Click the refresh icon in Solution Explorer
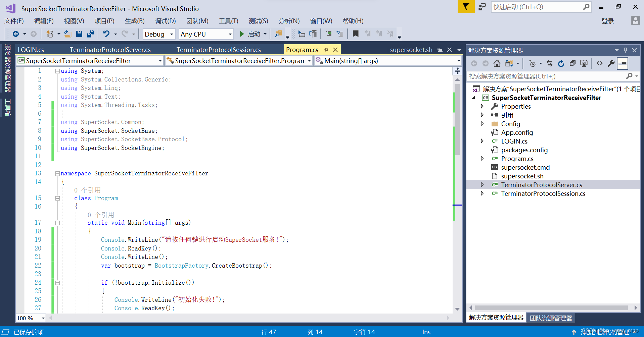644x337 pixels. pyautogui.click(x=561, y=63)
